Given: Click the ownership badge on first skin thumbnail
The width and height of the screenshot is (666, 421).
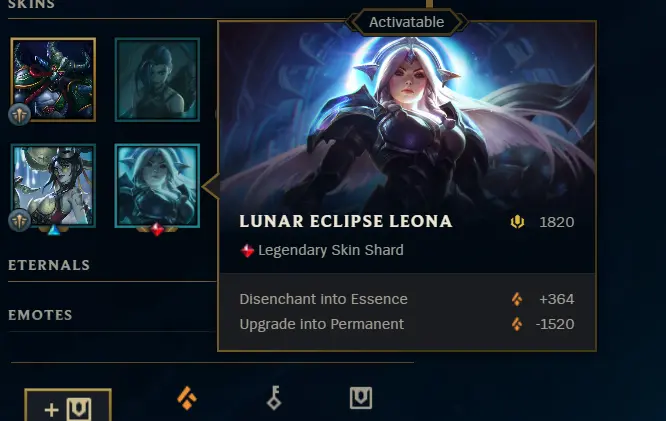Looking at the screenshot, I should coord(19,114).
